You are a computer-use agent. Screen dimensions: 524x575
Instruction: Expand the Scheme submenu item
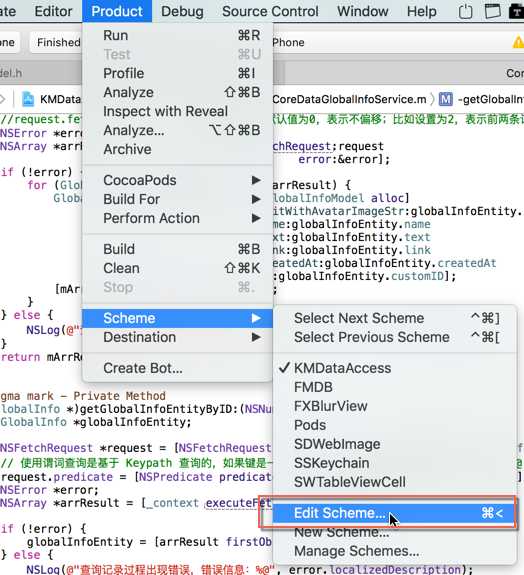[177, 318]
